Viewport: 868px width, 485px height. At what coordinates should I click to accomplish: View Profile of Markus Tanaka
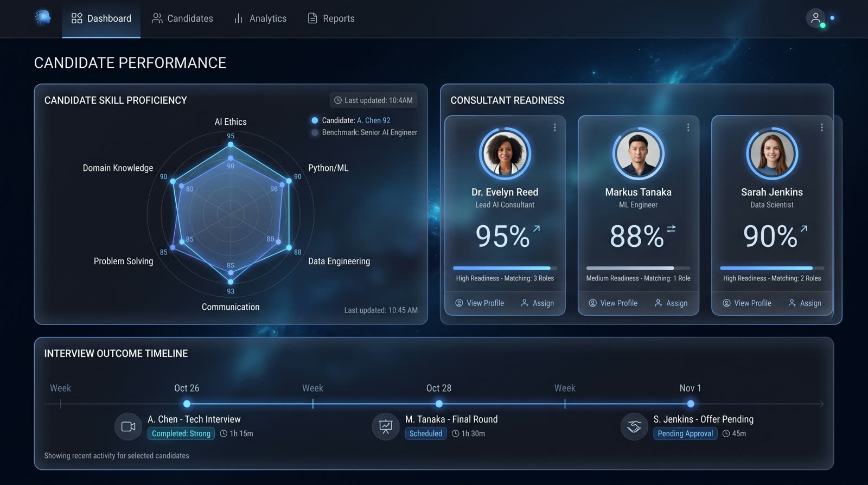point(613,303)
